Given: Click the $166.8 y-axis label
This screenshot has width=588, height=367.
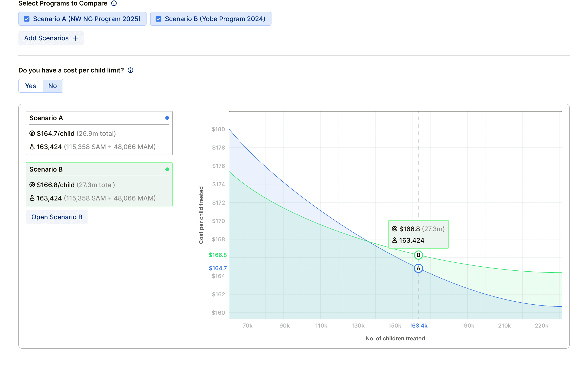Looking at the screenshot, I should pos(218,255).
